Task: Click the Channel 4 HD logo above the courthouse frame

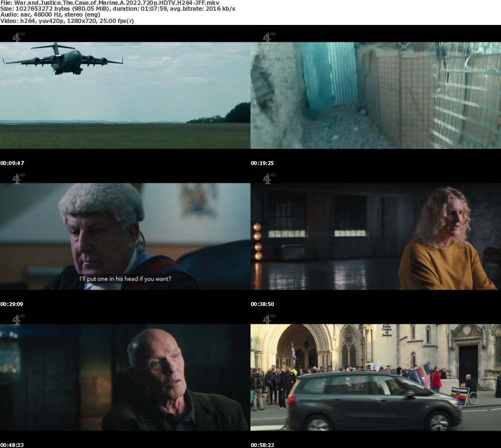Action: tap(269, 319)
